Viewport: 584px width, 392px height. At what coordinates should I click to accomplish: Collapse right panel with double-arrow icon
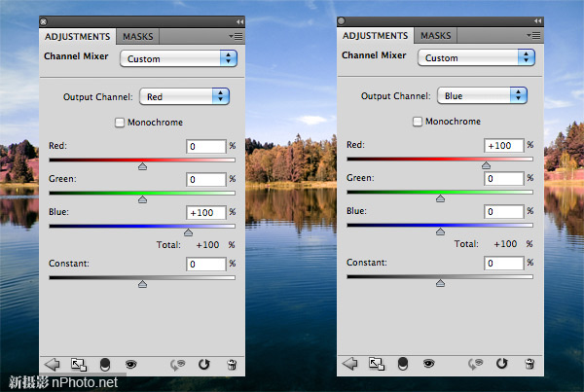coord(537,20)
